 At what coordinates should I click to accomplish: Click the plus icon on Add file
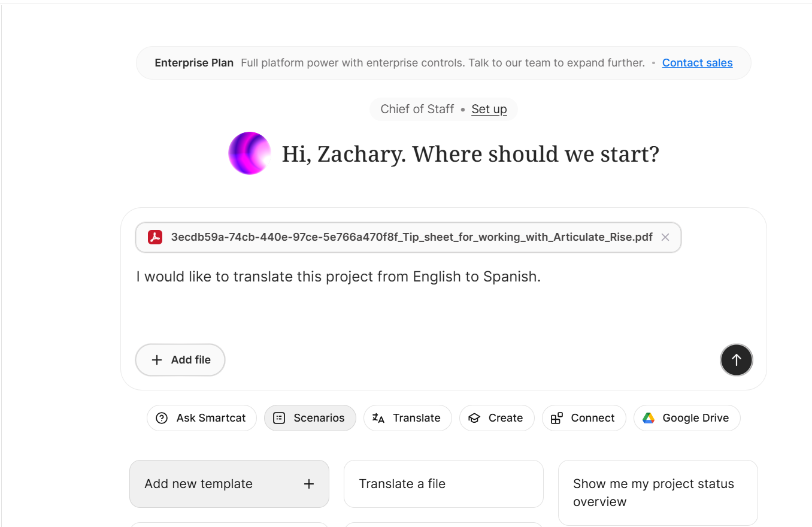coord(157,360)
